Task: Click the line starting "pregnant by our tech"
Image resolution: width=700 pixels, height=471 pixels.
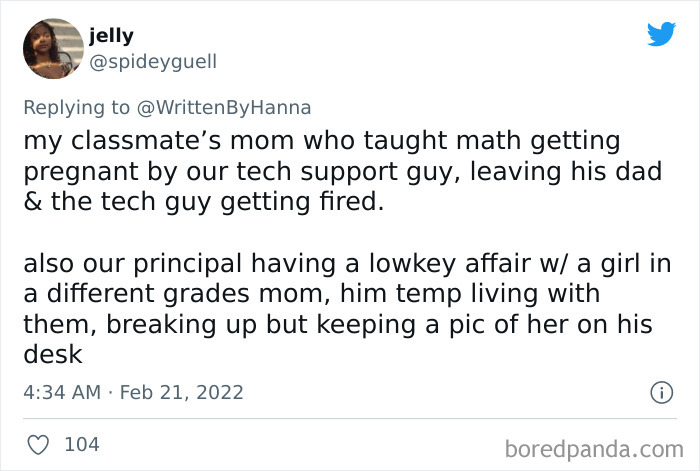Action: 342,172
